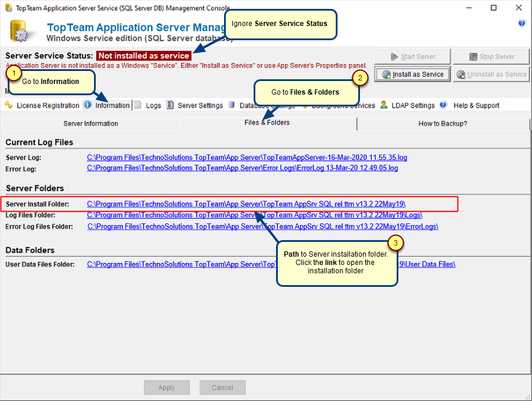
Task: Click the Logs page icon
Action: point(138,105)
